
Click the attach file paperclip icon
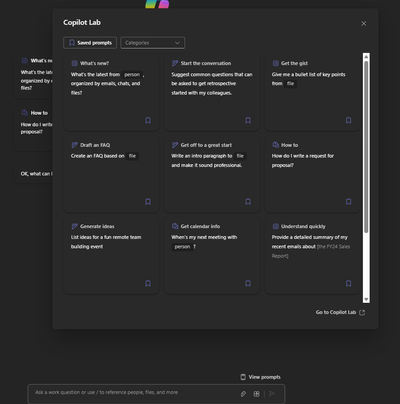coord(243,394)
